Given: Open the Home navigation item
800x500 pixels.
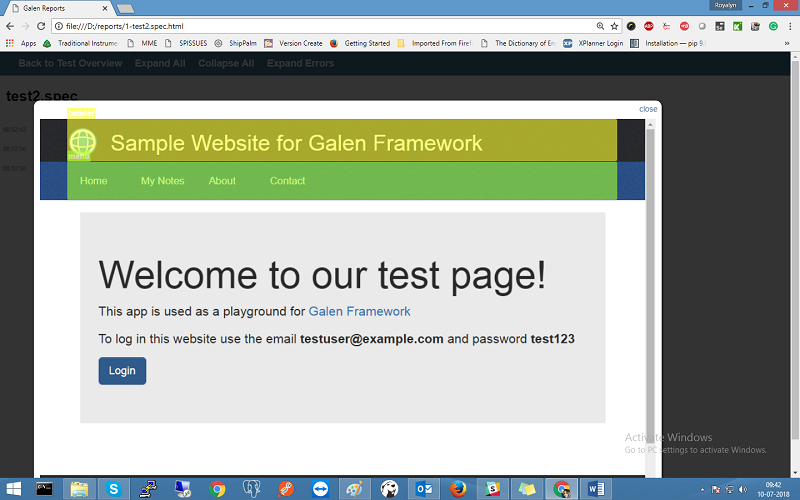Looking at the screenshot, I should [93, 181].
